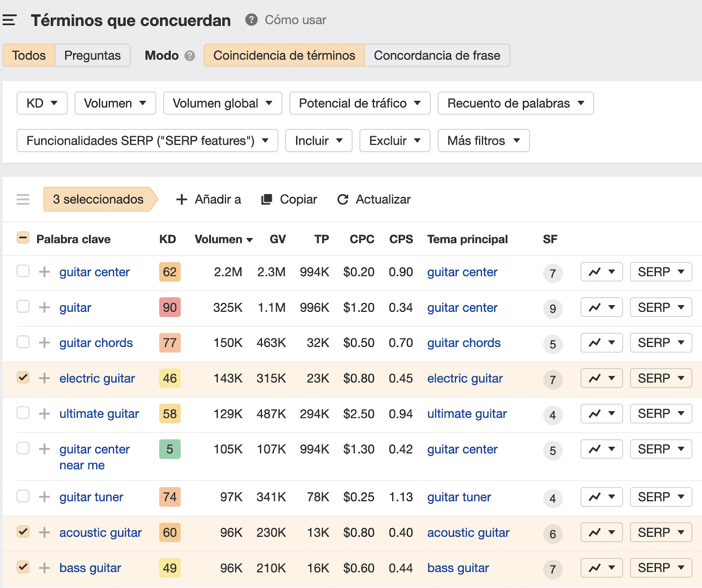Open the Más filtros dropdown
The image size is (702, 588).
(484, 141)
